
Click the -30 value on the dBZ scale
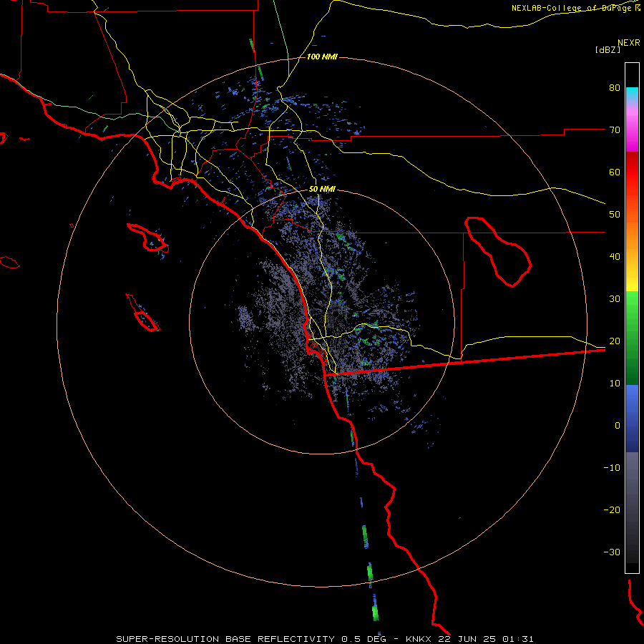point(612,552)
